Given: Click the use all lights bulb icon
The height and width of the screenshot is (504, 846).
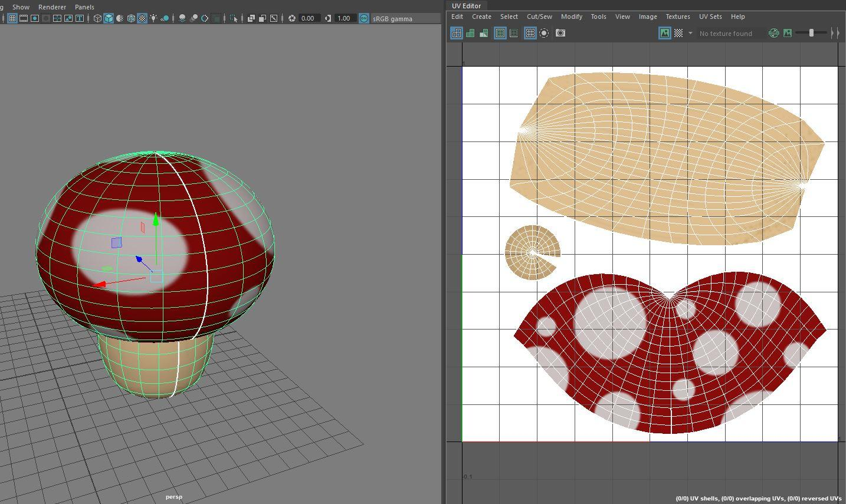Looking at the screenshot, I should pos(153,18).
